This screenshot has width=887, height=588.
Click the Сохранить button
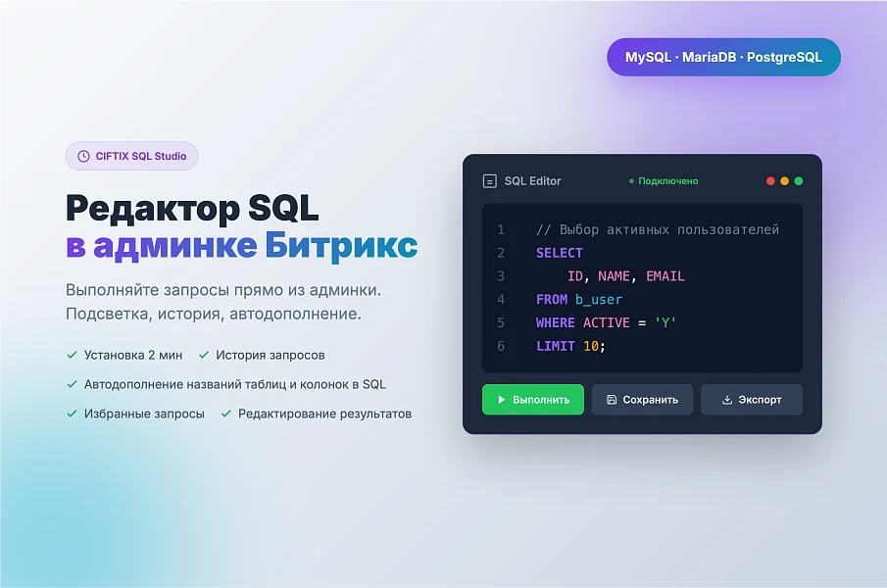tap(642, 400)
